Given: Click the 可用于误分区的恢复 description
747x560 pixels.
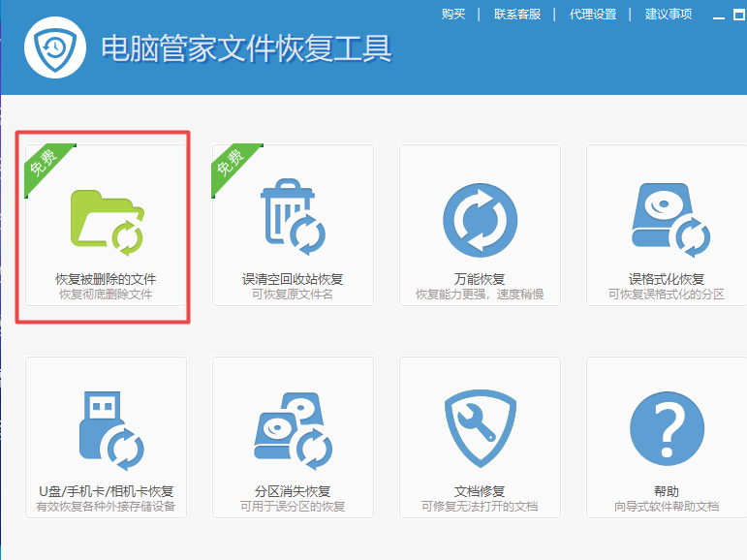Looking at the screenshot, I should 293,506.
